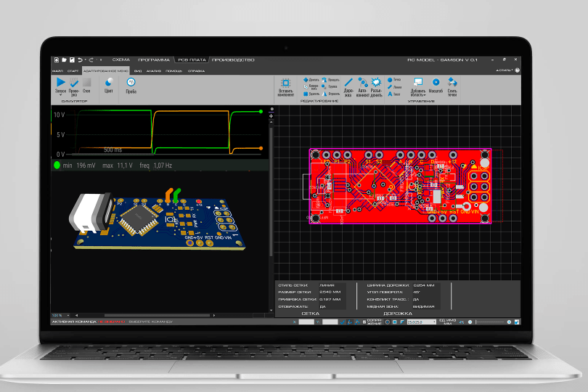Open the АНАЛИЗ ribbon tab
Image resolution: width=588 pixels, height=392 pixels.
[154, 70]
